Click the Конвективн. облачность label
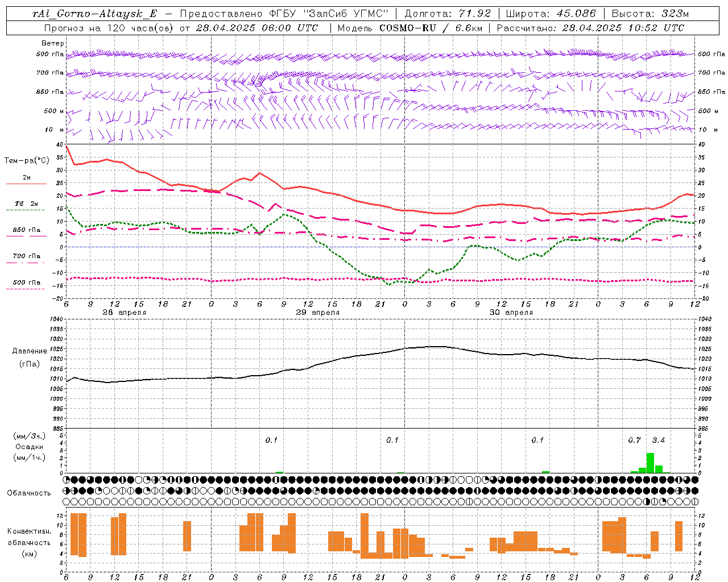Screen dimensions: 728x582 pos(29,537)
